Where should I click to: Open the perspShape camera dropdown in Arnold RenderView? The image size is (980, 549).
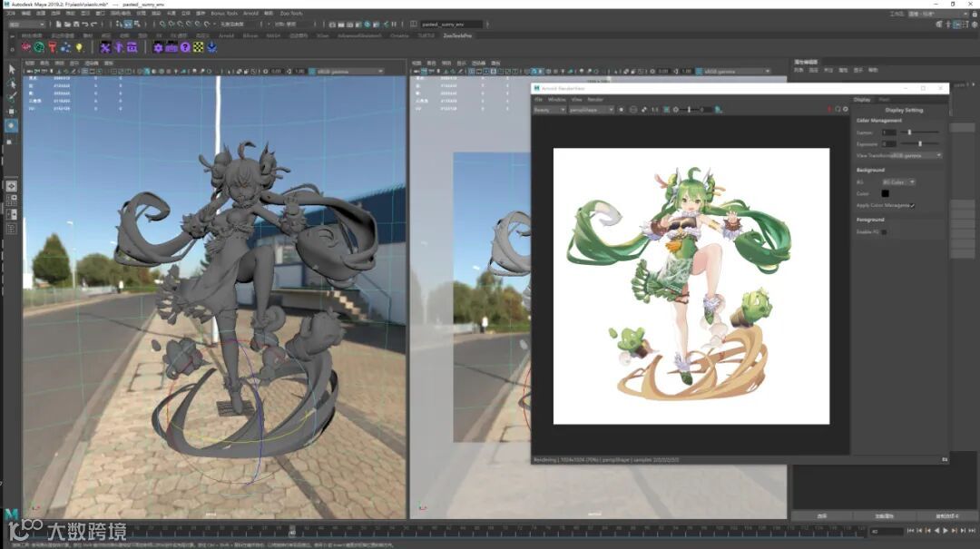[x=591, y=110]
